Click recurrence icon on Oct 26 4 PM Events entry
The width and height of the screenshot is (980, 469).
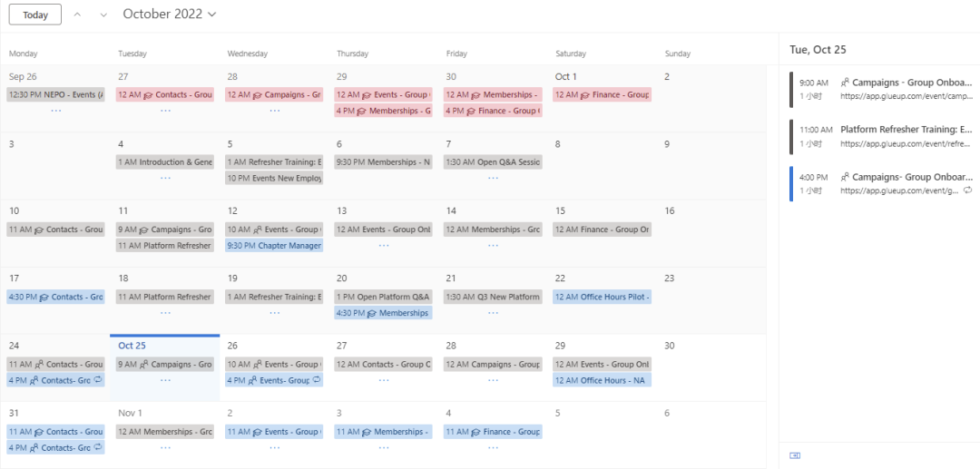tap(316, 380)
